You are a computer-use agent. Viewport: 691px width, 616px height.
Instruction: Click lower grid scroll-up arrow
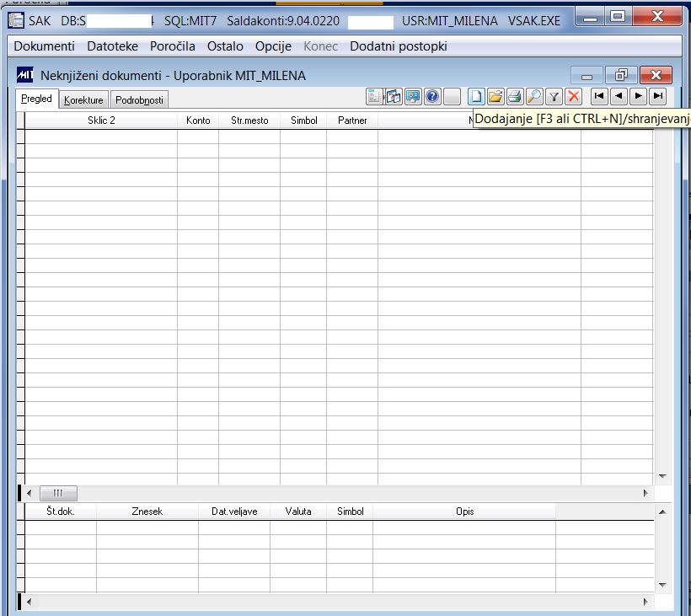[x=662, y=512]
